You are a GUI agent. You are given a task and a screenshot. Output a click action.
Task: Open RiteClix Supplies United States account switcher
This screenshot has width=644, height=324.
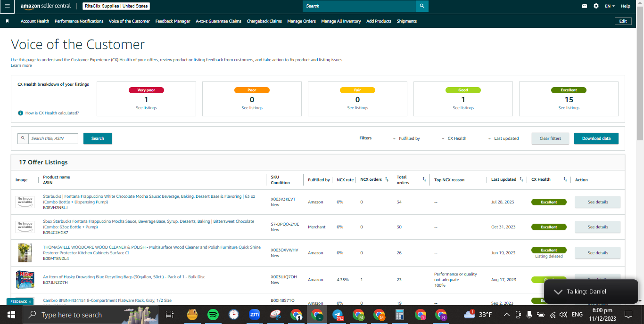116,6
